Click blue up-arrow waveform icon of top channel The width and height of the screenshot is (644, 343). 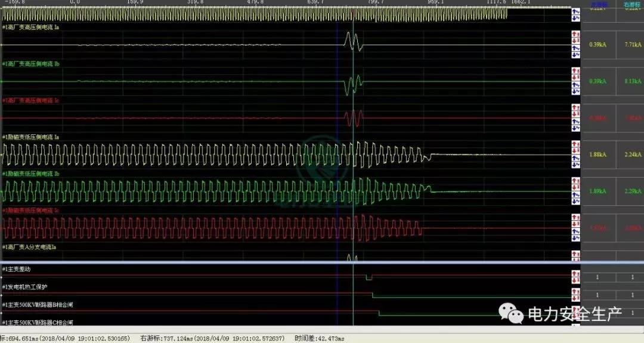pyautogui.click(x=576, y=12)
